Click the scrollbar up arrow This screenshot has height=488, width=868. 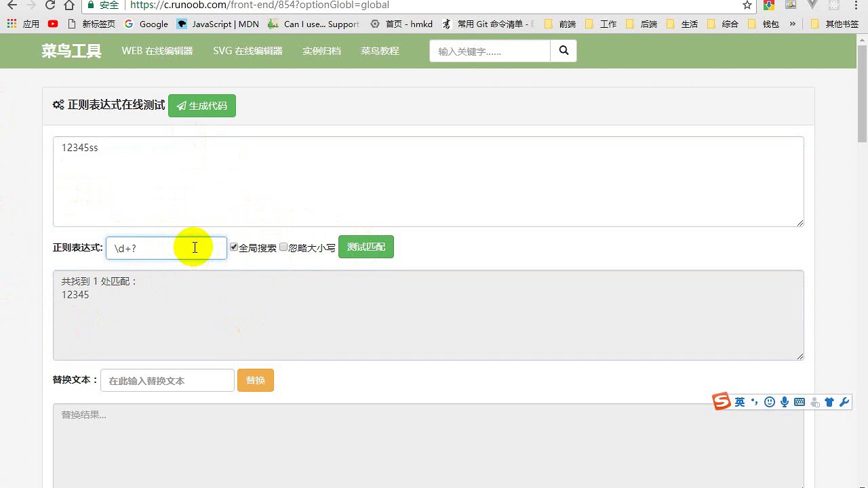(863, 39)
